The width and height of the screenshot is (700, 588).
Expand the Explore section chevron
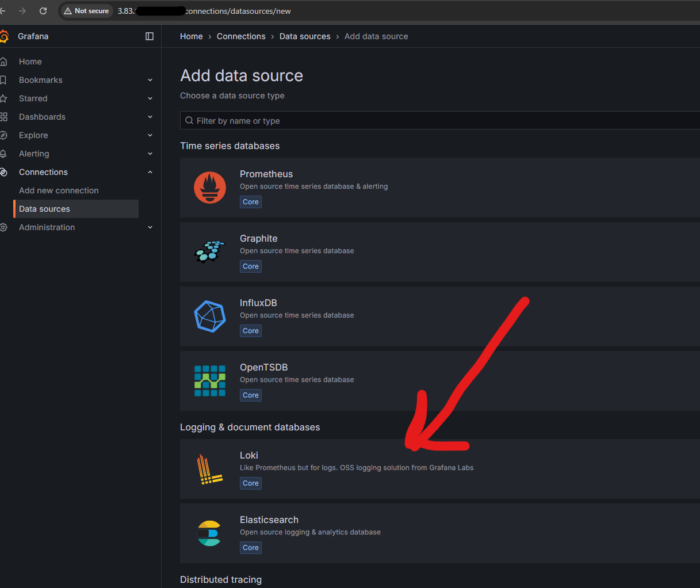[150, 135]
